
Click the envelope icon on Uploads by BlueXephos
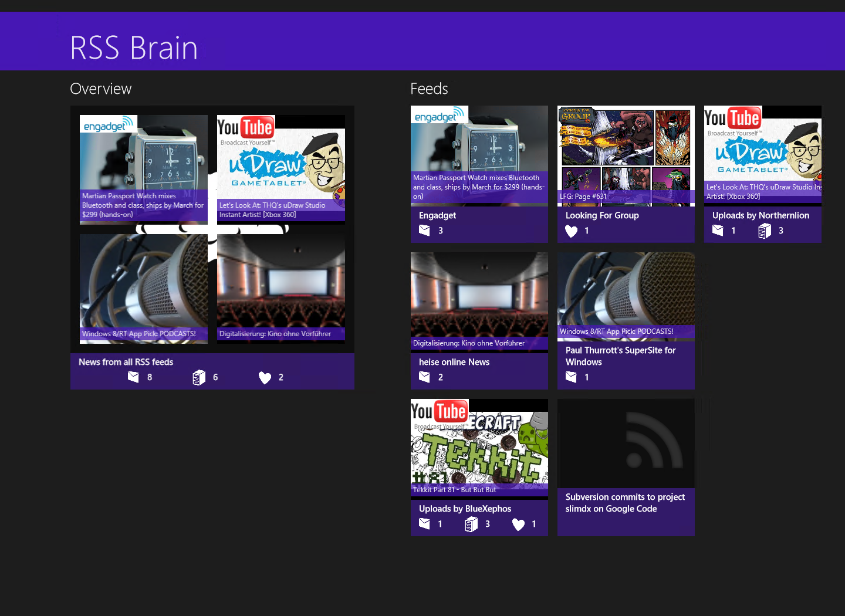tap(424, 524)
